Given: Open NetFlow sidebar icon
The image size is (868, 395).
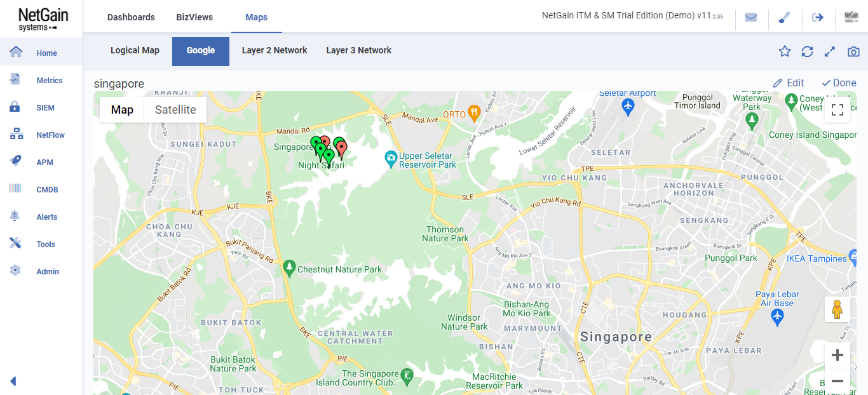Looking at the screenshot, I should (x=16, y=134).
